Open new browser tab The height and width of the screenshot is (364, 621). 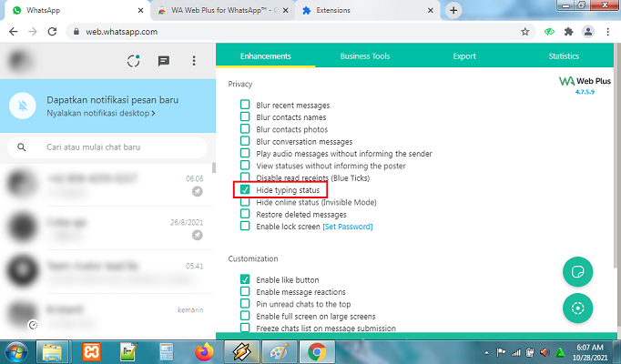pos(453,10)
